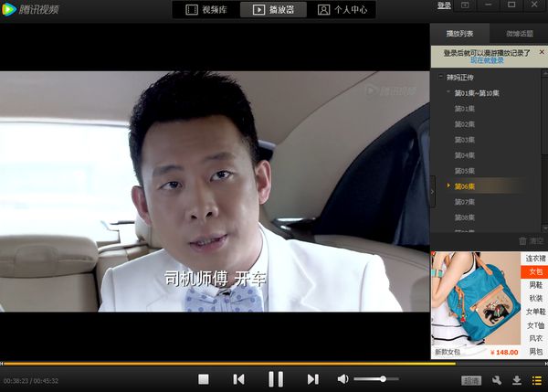
Task: Pause the video
Action: 276,379
